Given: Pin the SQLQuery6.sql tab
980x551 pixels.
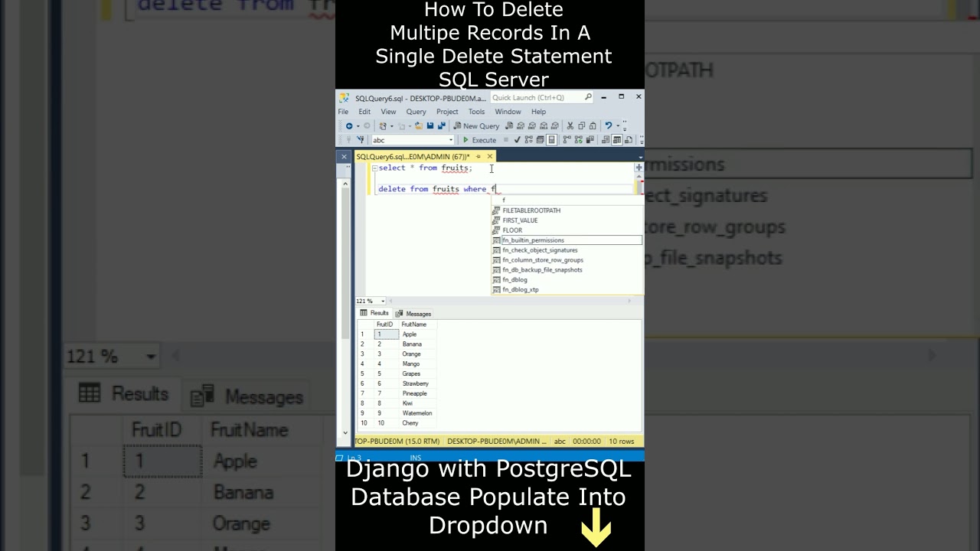Looking at the screenshot, I should (479, 156).
